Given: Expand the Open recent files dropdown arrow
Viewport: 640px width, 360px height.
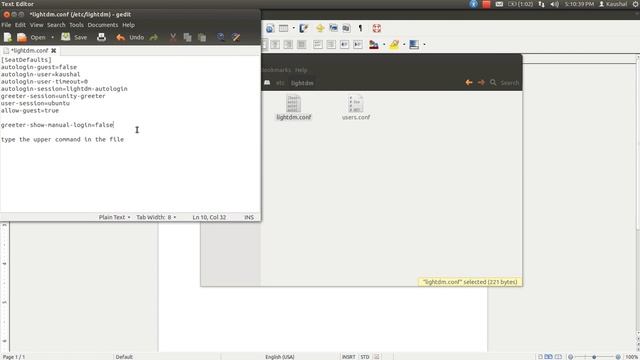Looking at the screenshot, I should [x=52, y=38].
